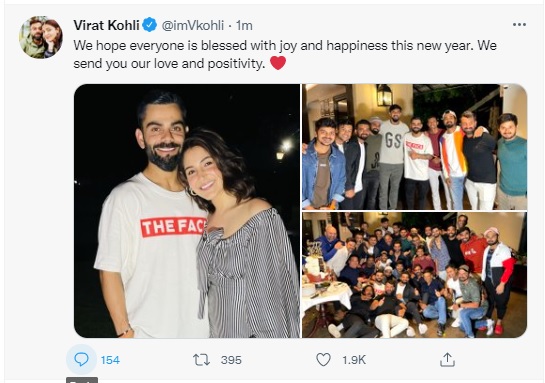Open the bottom-right party group photo
The width and height of the screenshot is (545, 383).
414,275
